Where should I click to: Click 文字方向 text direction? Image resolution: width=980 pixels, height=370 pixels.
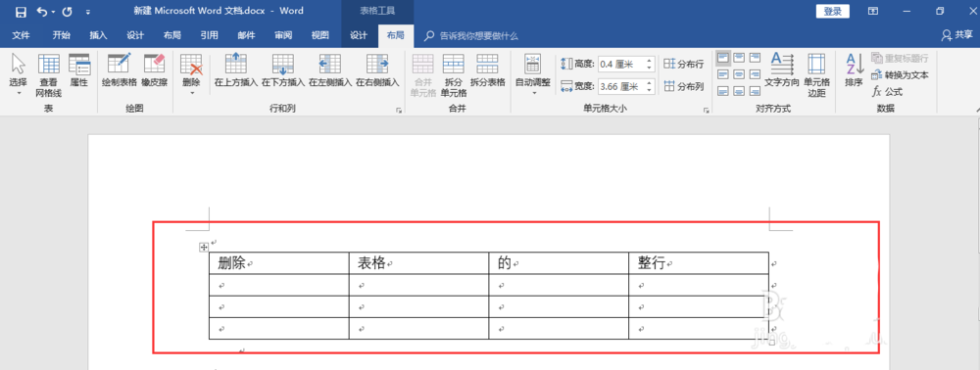click(x=782, y=69)
